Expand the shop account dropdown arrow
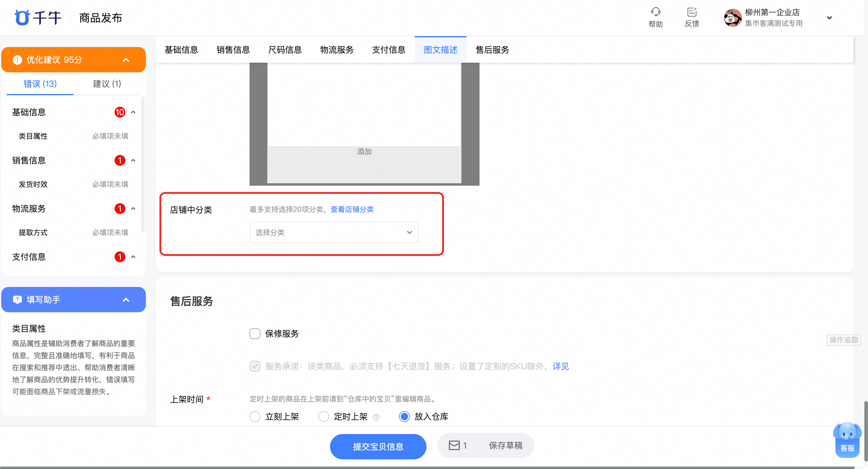The height and width of the screenshot is (469, 868). click(829, 17)
